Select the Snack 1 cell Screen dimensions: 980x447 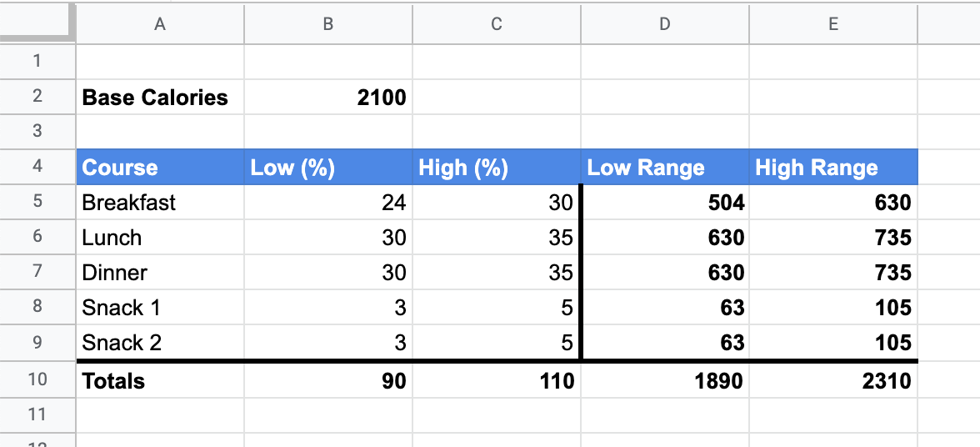pos(159,308)
